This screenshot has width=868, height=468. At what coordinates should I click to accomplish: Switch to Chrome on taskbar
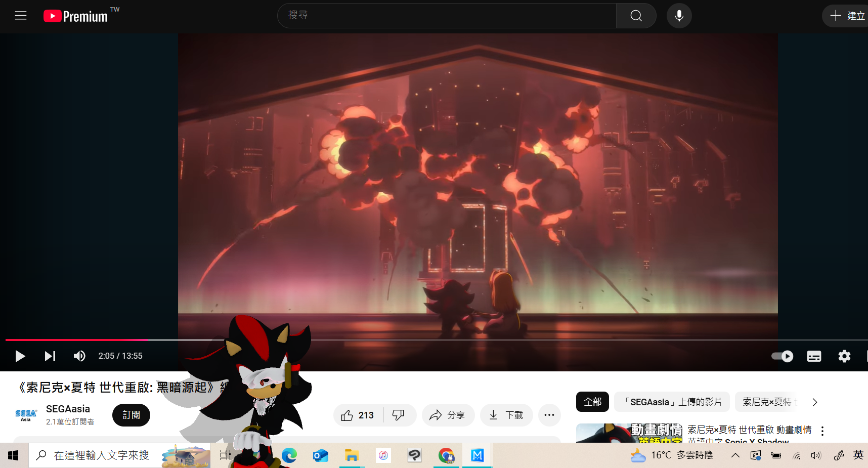[x=446, y=455]
